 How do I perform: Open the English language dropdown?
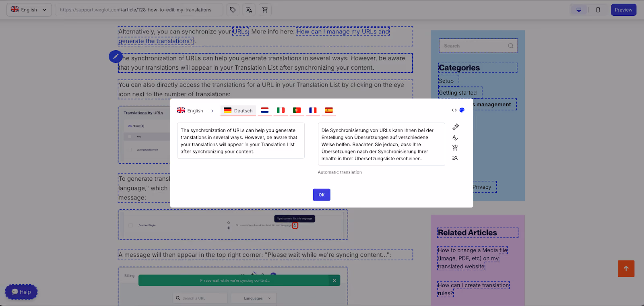coord(29,10)
